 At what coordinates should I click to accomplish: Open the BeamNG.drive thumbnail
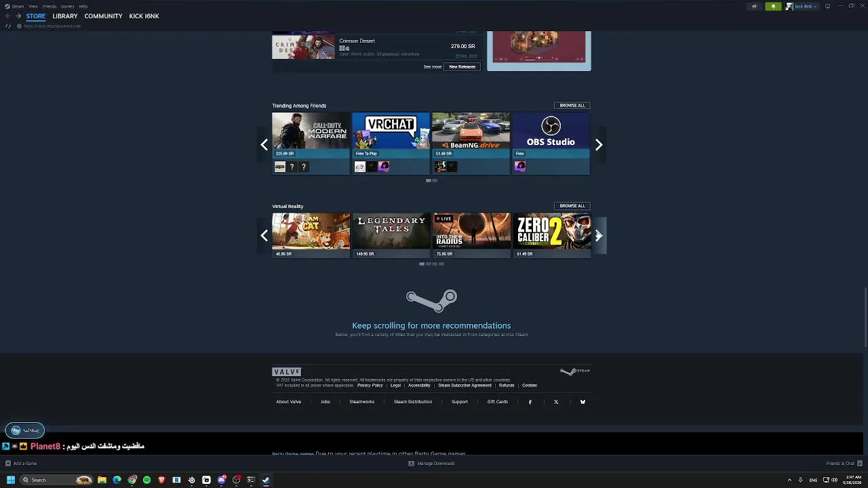pos(471,131)
